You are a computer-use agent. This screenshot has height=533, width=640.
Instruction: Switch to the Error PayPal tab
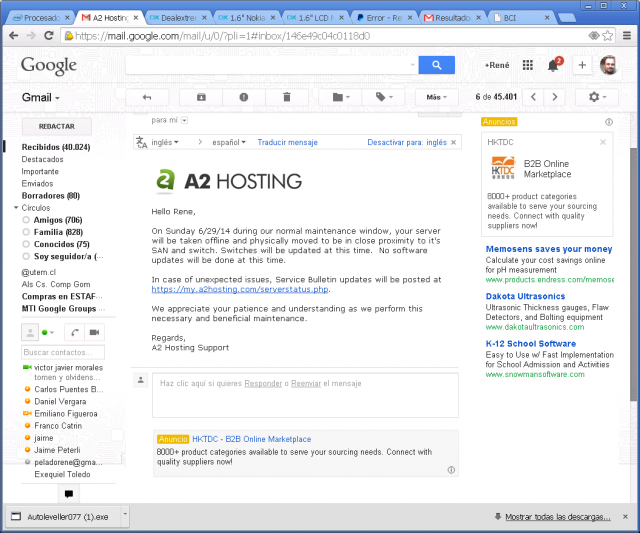[384, 18]
